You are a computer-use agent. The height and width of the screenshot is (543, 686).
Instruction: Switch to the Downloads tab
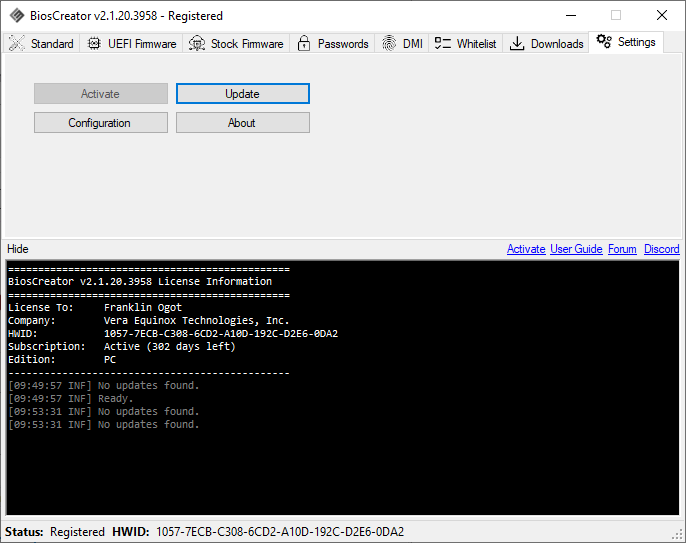click(546, 43)
